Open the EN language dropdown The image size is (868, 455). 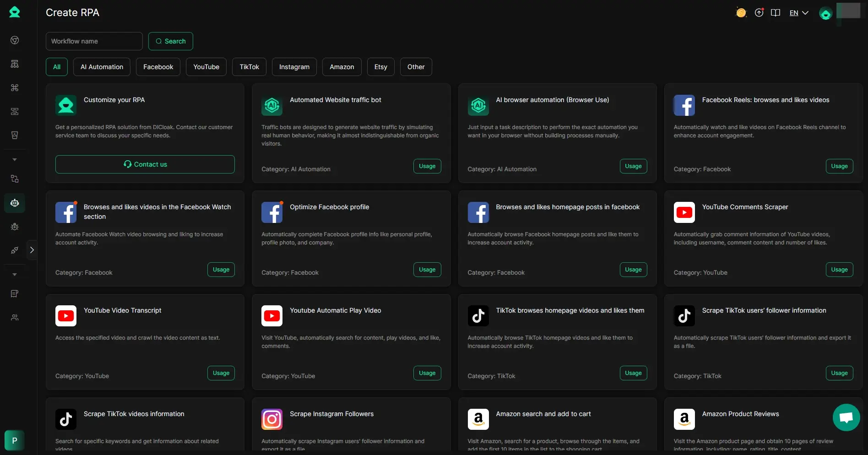click(x=799, y=13)
